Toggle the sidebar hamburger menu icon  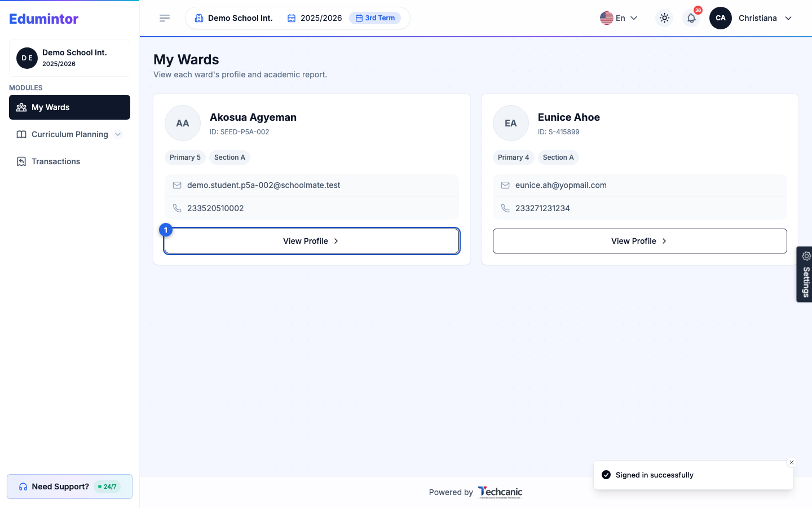(165, 18)
